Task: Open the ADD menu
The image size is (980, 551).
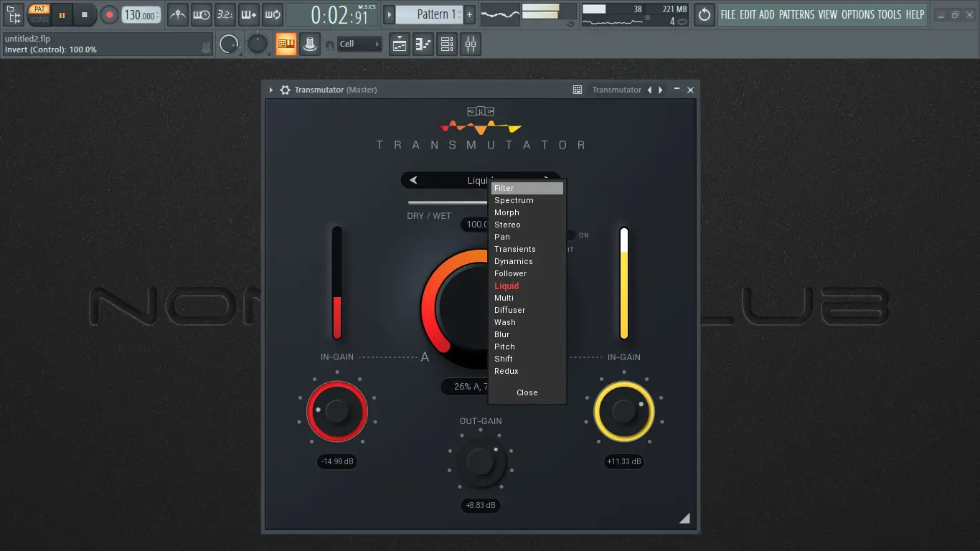Action: [x=767, y=14]
